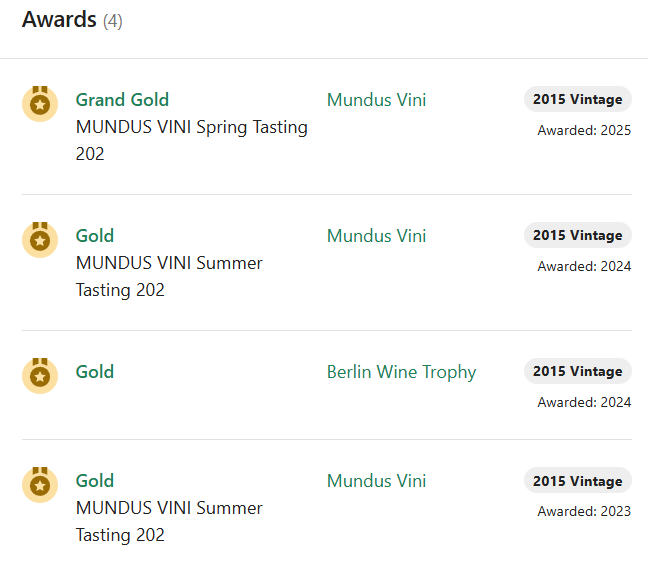The height and width of the screenshot is (561, 648).
Task: Open the Grand Gold award link
Action: [122, 100]
